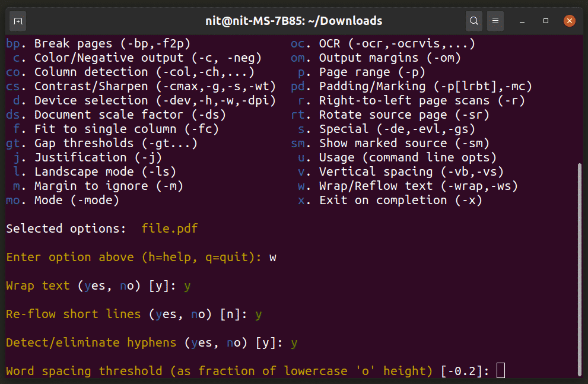Click the 'Wrap/Reflow text (-wrap,-ws)' option line

click(x=418, y=186)
